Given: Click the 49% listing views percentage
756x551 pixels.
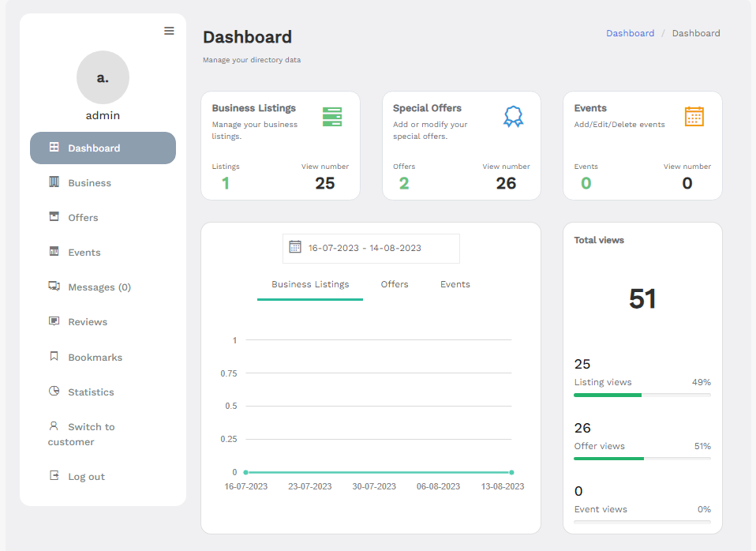Looking at the screenshot, I should [x=702, y=382].
